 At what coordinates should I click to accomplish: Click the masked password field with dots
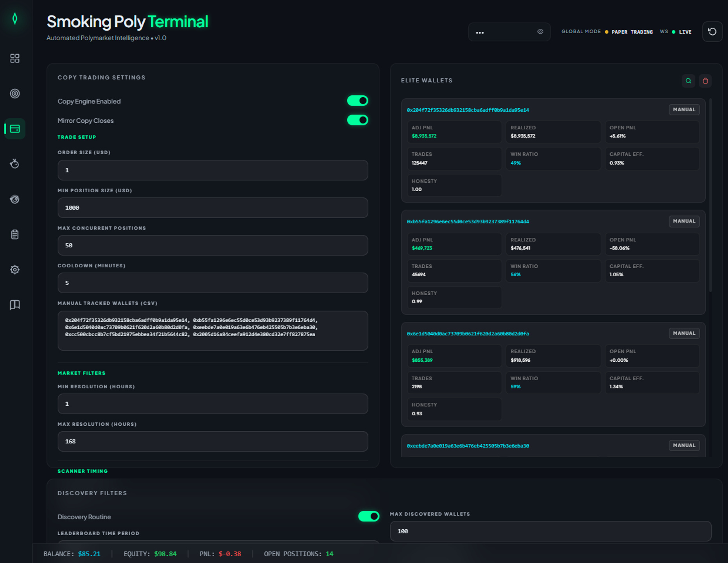(509, 32)
